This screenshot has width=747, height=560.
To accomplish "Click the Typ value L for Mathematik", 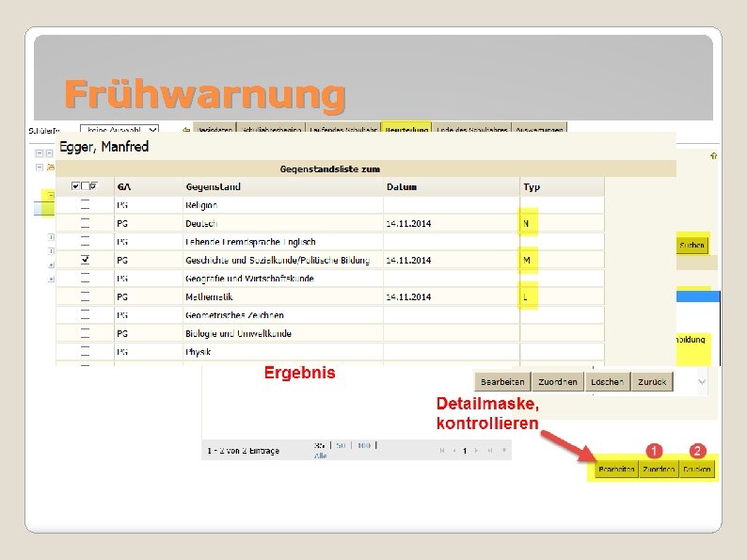I will 526,296.
